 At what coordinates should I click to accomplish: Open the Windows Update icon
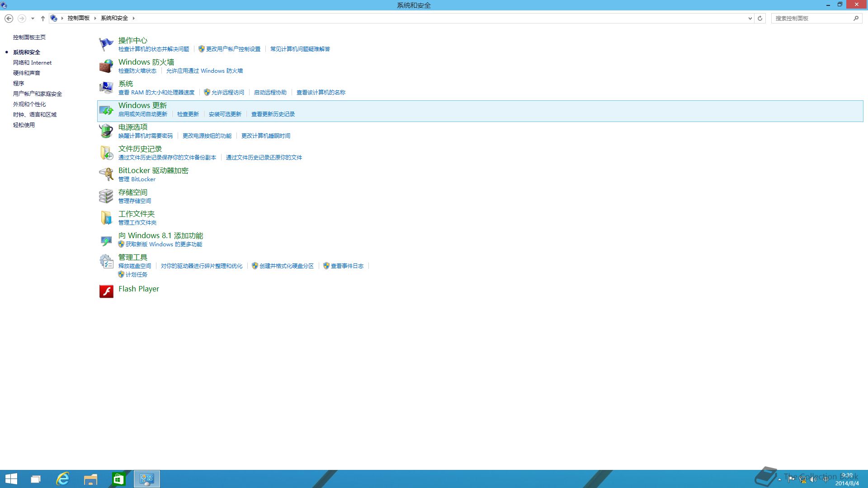(106, 110)
